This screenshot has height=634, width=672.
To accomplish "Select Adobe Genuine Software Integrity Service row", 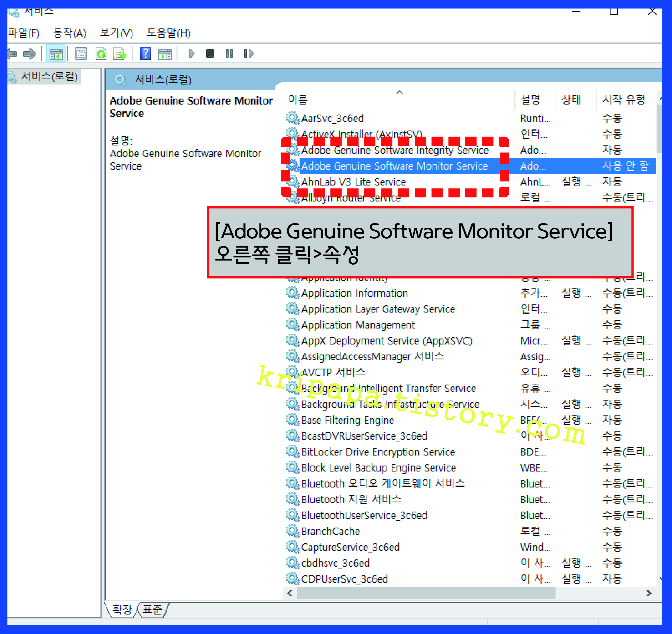I will pos(470,150).
